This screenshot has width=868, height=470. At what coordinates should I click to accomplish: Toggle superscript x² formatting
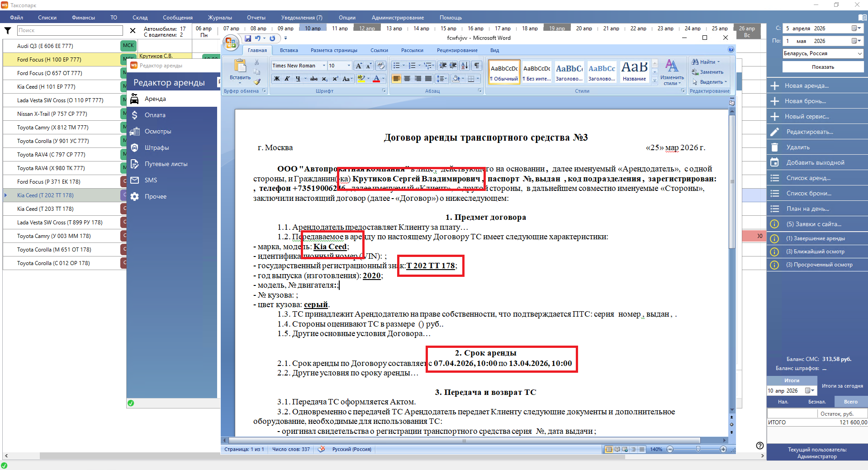[x=335, y=79]
